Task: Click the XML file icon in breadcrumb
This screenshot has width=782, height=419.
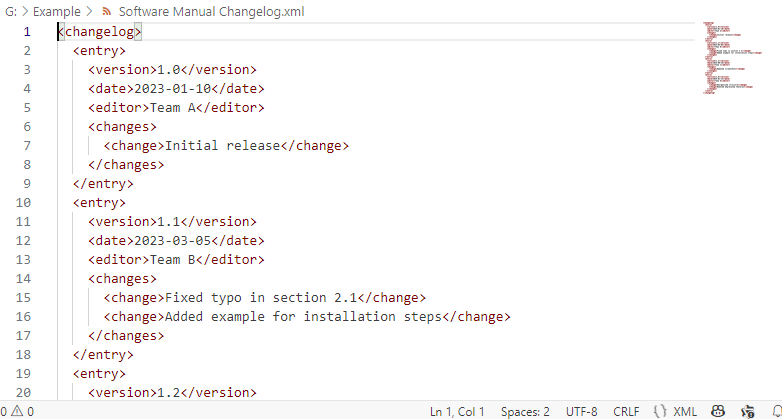Action: click(x=106, y=11)
